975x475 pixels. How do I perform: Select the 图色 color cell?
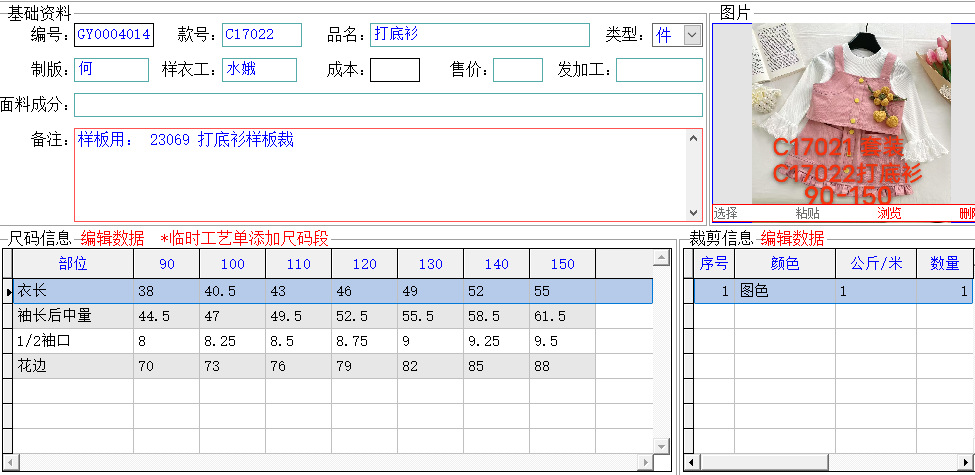(x=785, y=291)
